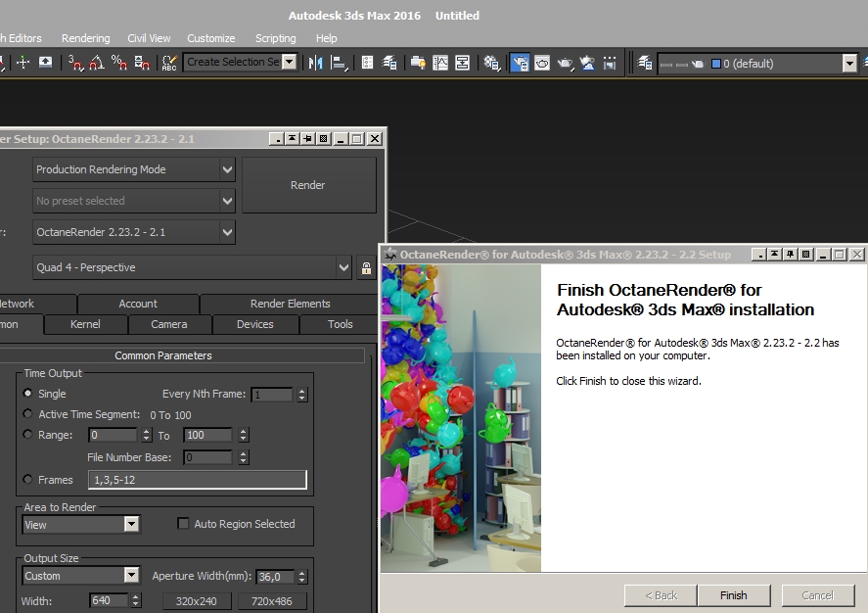Image resolution: width=868 pixels, height=613 pixels.
Task: Click the Align tool icon
Action: tap(339, 63)
